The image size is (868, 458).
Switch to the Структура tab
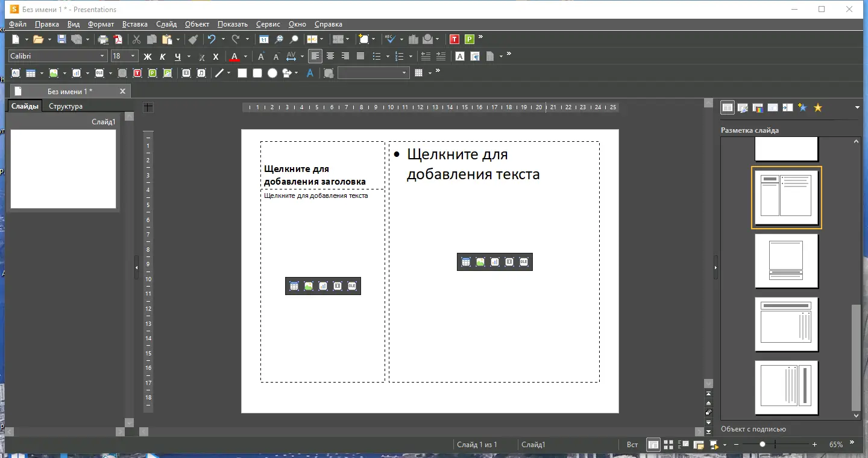pyautogui.click(x=66, y=106)
